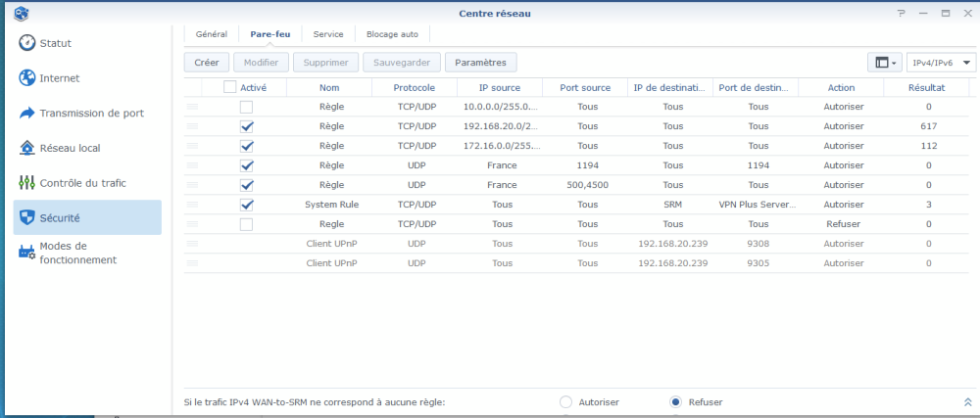Open Réseau local house icon
Image resolution: width=980 pixels, height=418 pixels.
(x=27, y=148)
